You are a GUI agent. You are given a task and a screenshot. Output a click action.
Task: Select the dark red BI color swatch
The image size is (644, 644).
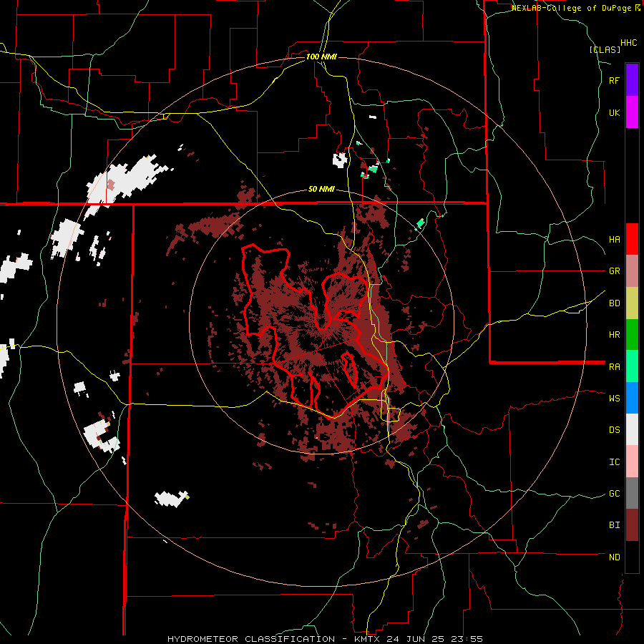point(632,525)
